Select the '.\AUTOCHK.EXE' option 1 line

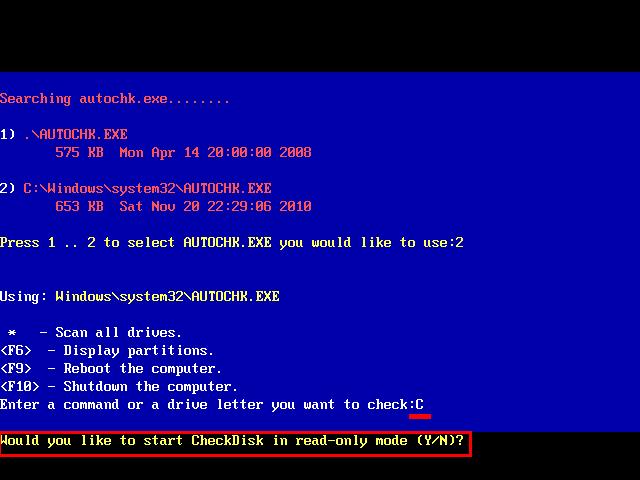point(64,134)
